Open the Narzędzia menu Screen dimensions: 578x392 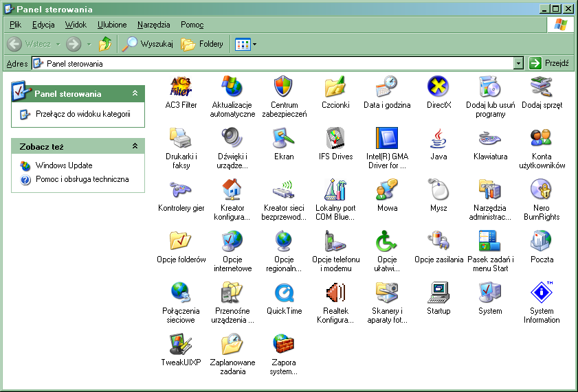click(x=153, y=25)
